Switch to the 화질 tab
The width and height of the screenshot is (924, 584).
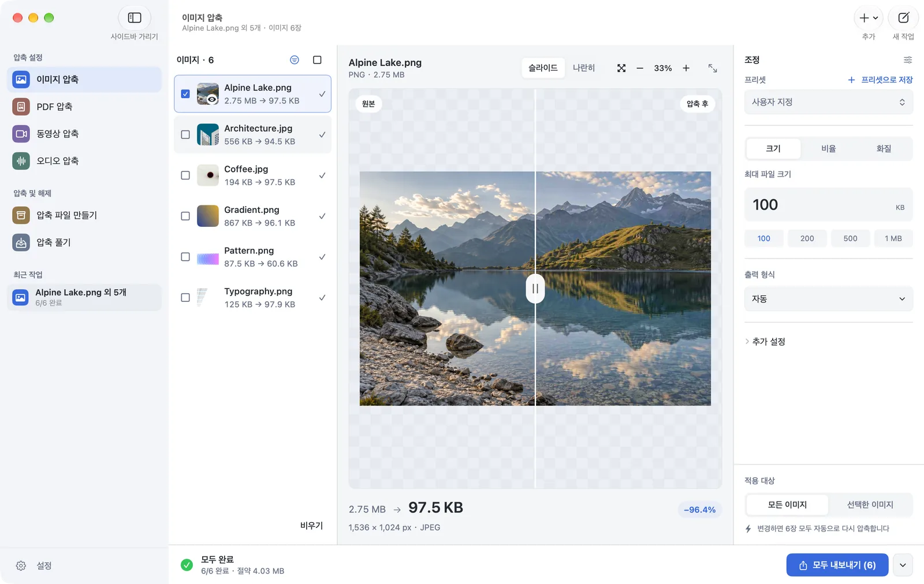click(884, 149)
